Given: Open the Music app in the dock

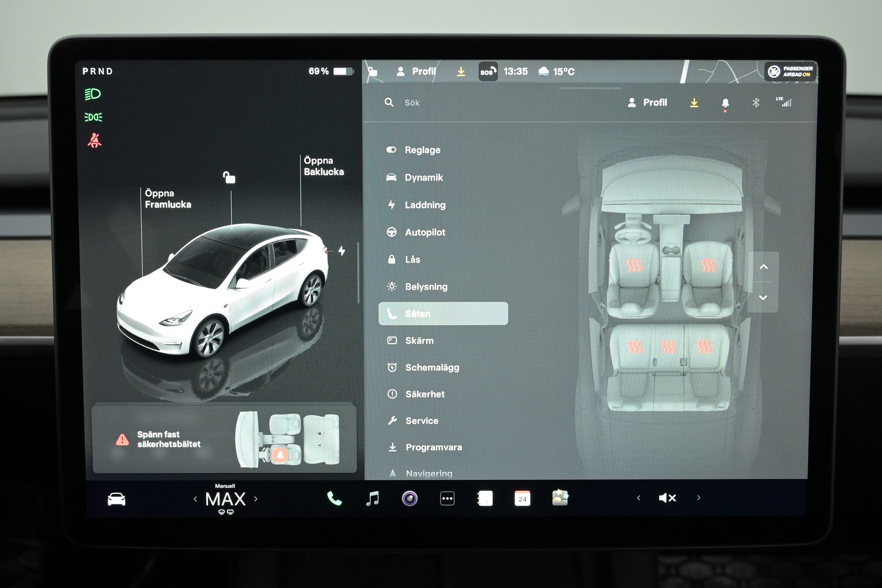Looking at the screenshot, I should coord(372,498).
